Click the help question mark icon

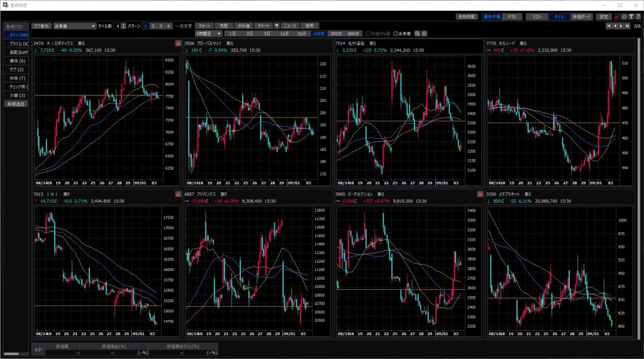(x=636, y=16)
